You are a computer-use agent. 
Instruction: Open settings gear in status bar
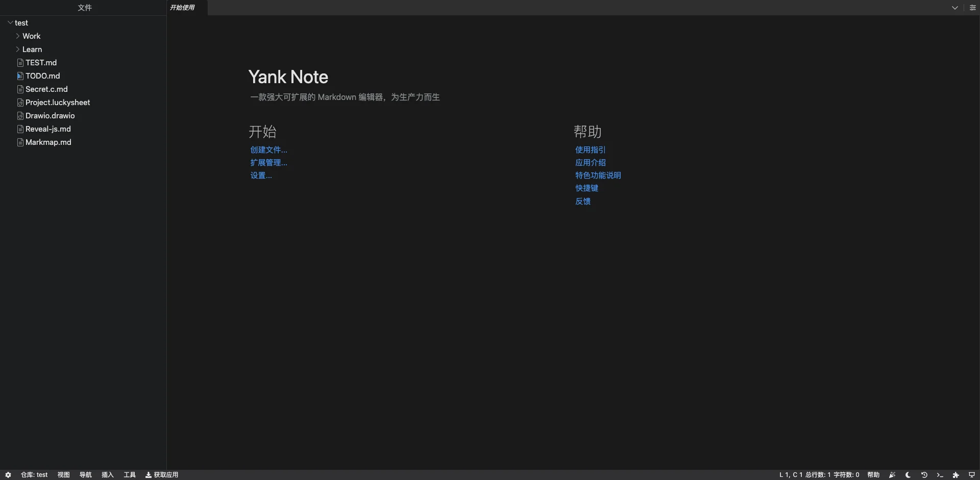(x=8, y=475)
